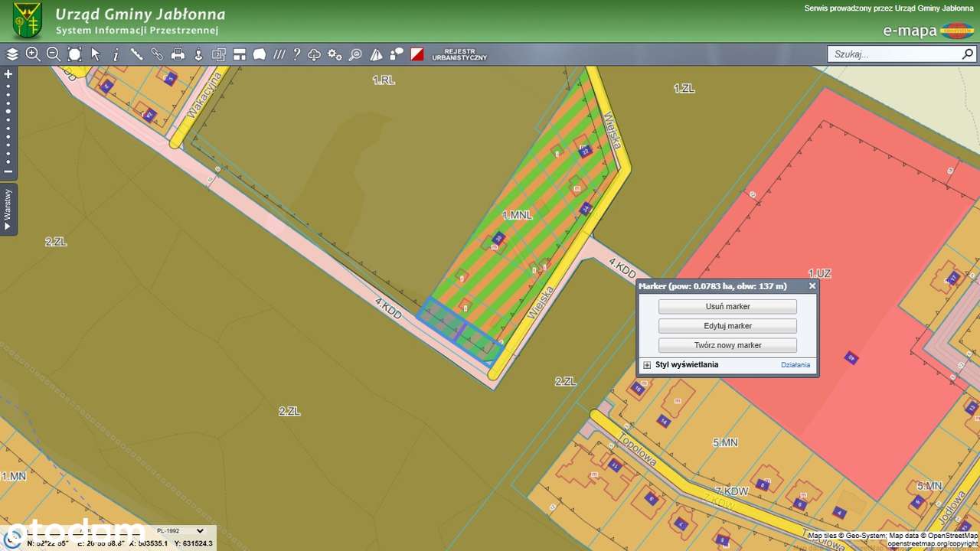Select the zoom out magnifier tool
The image size is (980, 551).
coord(54,54)
